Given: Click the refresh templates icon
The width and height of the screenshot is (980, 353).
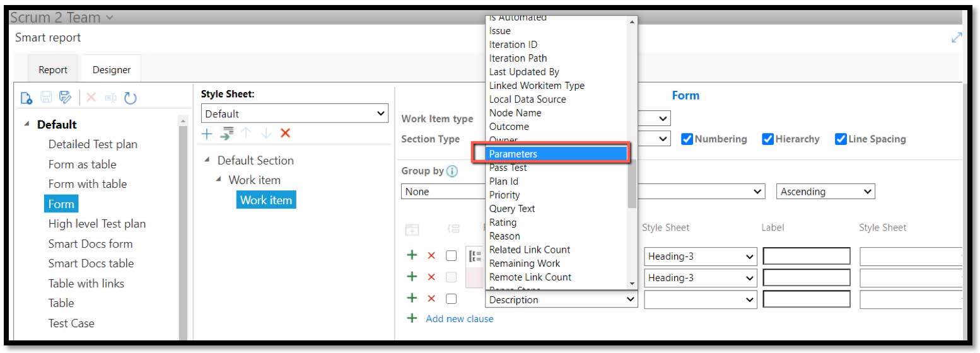Looking at the screenshot, I should tap(130, 98).
